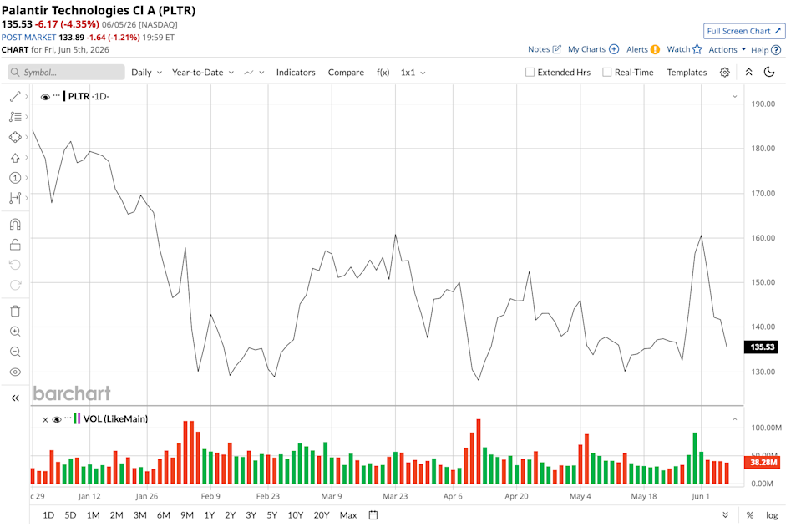Viewport: 801px width, 532px height.
Task: Hide the VOL indicator eye icon
Action: (x=57, y=420)
